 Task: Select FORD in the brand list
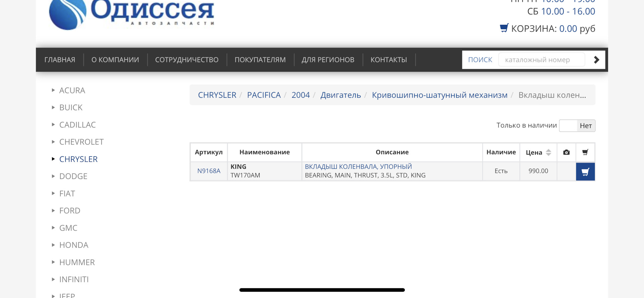[70, 210]
